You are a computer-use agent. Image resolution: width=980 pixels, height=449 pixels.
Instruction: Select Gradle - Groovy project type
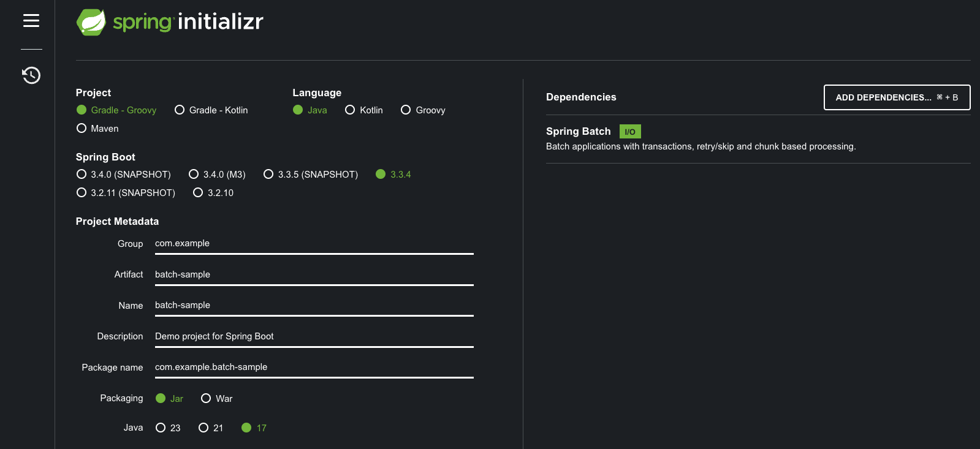[116, 110]
